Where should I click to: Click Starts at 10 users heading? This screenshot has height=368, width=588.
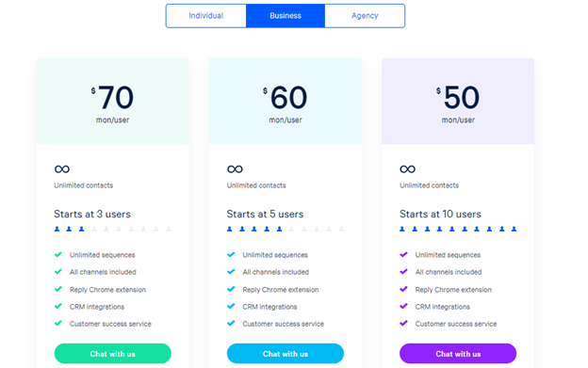[x=440, y=215]
